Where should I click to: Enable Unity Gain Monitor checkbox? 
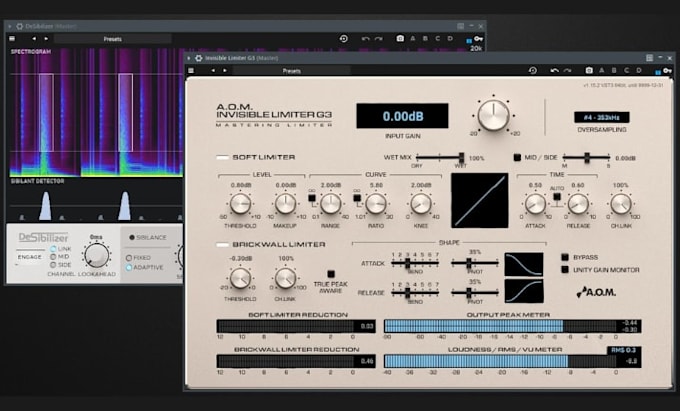(565, 270)
